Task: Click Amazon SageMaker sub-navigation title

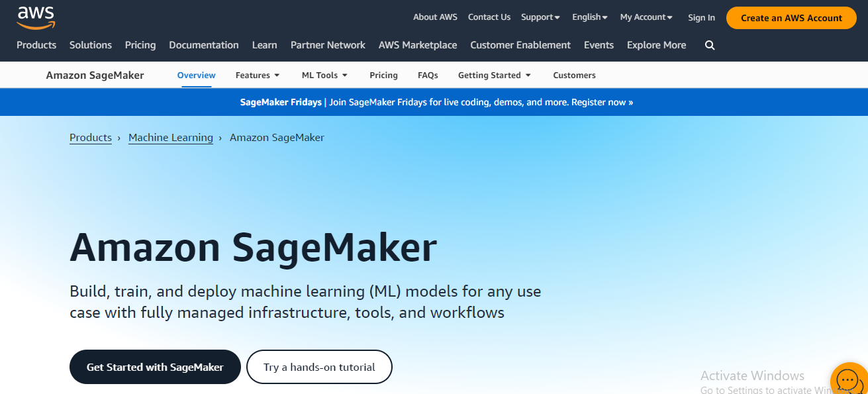Action: coord(95,75)
